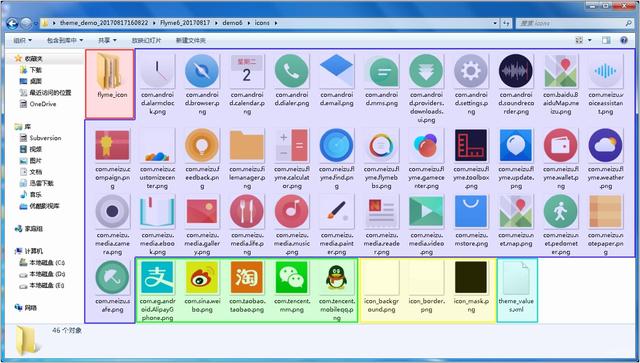
Task: Open the 组织 dropdown menu
Action: tap(22, 40)
